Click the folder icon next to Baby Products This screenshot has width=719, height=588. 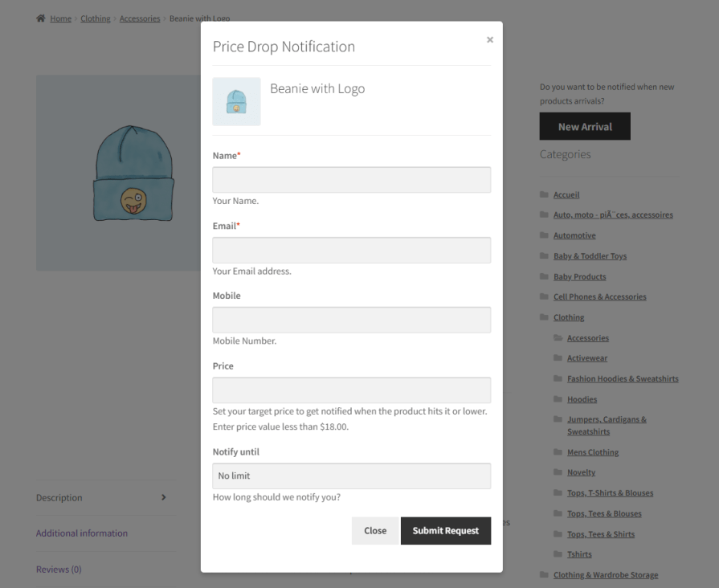click(545, 276)
